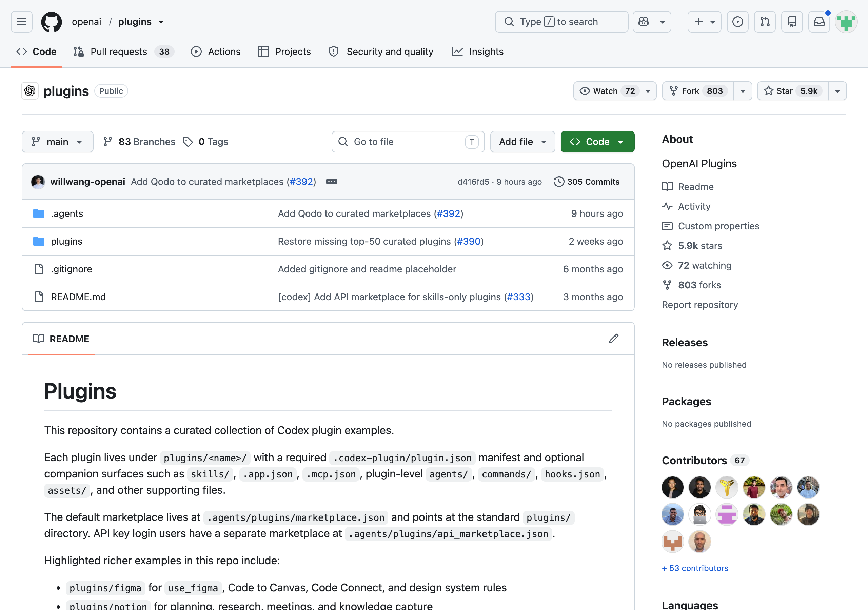Open Contributors 67 heading link
The image size is (868, 610).
point(705,460)
